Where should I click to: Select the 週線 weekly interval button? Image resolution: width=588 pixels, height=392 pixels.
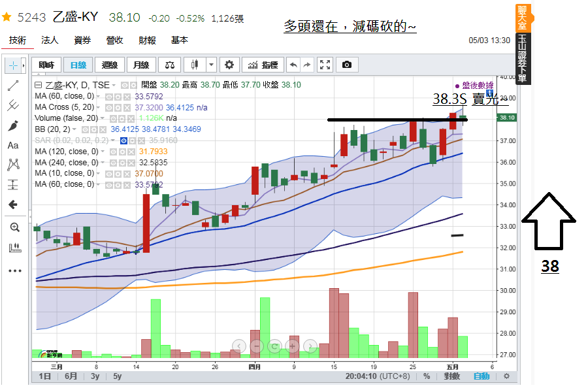(x=110, y=65)
